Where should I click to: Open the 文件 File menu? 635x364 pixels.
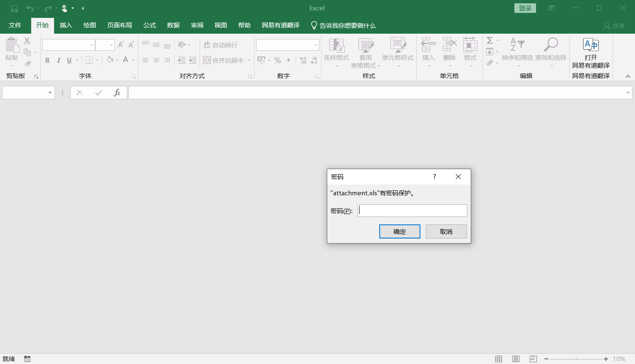click(15, 25)
